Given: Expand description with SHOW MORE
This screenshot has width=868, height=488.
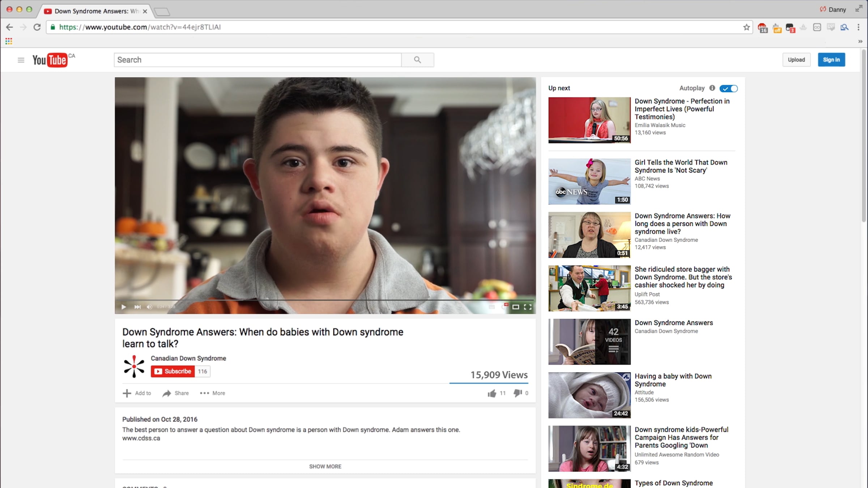Looking at the screenshot, I should pos(325,467).
